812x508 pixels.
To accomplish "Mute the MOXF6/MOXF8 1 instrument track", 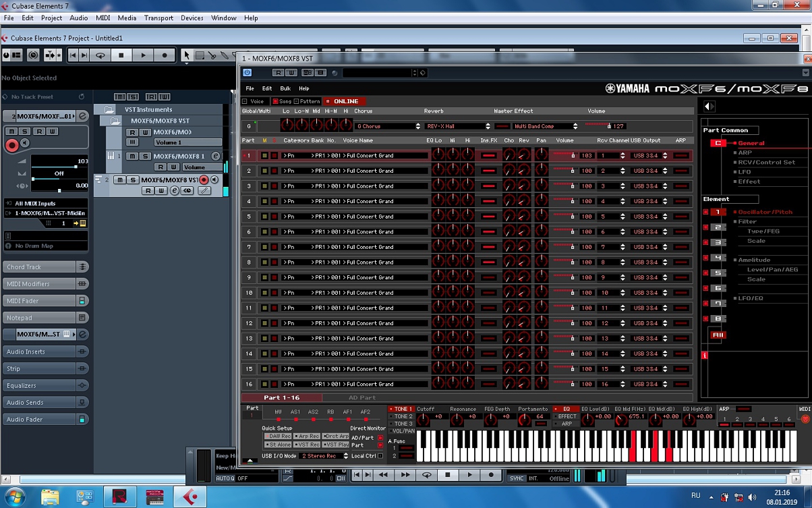I will 132,156.
